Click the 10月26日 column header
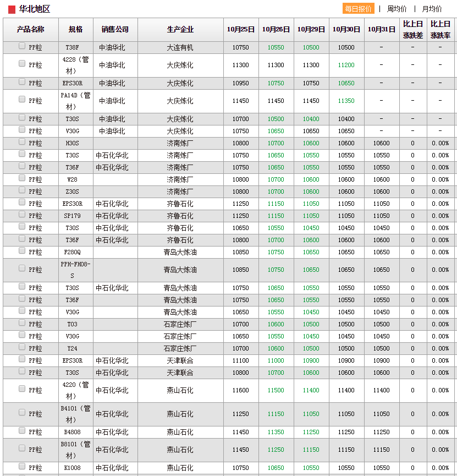457x476 pixels. [276, 30]
